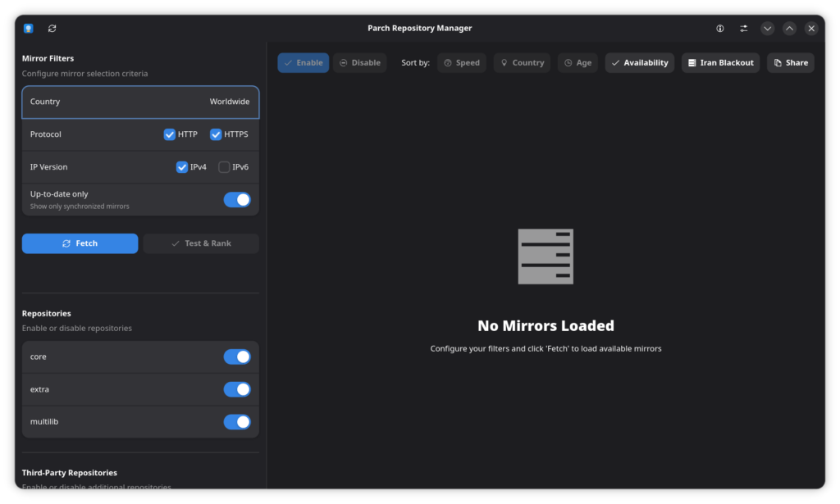840x504 pixels.
Task: Click the Iran Blackout button
Action: (x=720, y=62)
